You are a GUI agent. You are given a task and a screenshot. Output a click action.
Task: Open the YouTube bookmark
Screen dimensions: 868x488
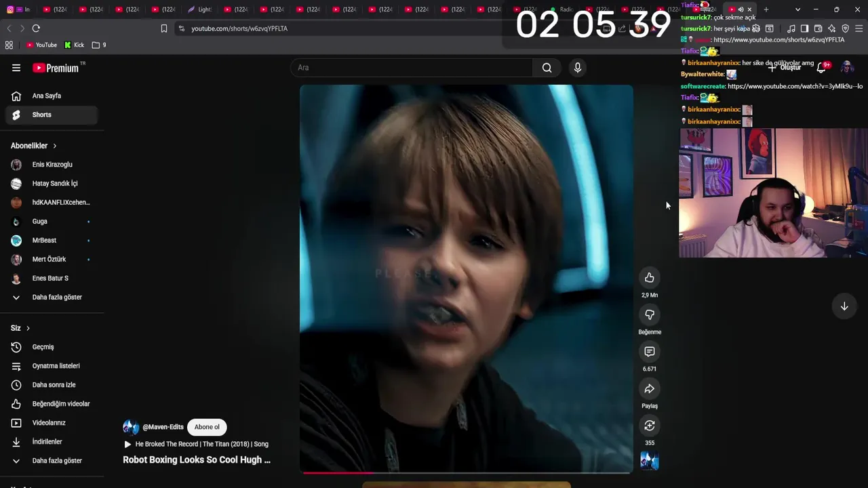click(41, 45)
